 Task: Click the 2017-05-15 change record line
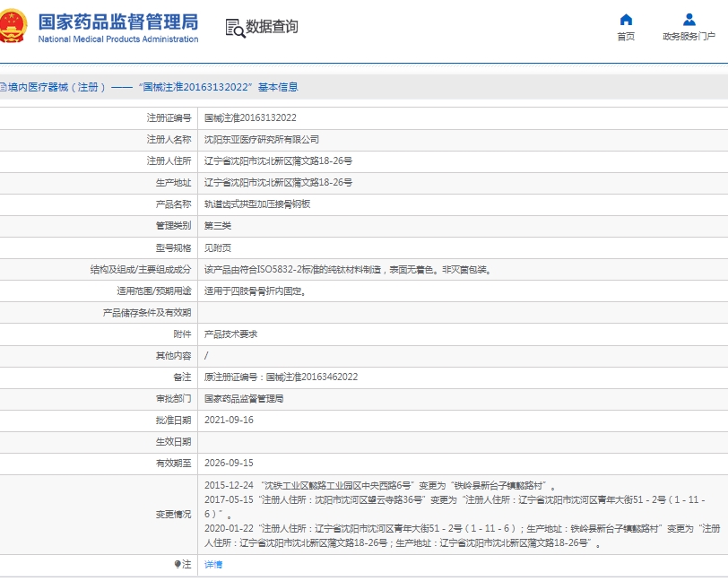click(455, 507)
